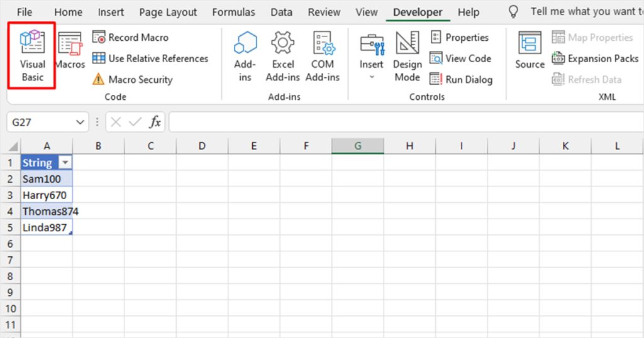Open Expansion Packs
644x338 pixels.
click(x=595, y=58)
